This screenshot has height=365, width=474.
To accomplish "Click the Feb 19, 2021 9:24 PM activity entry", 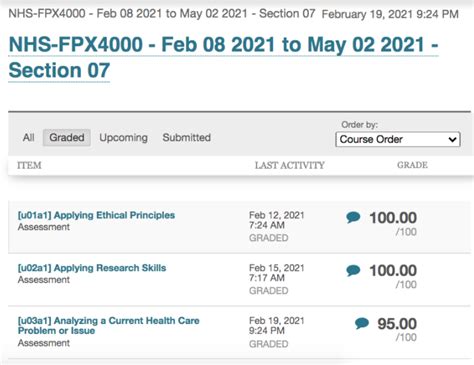I will click(x=277, y=325).
